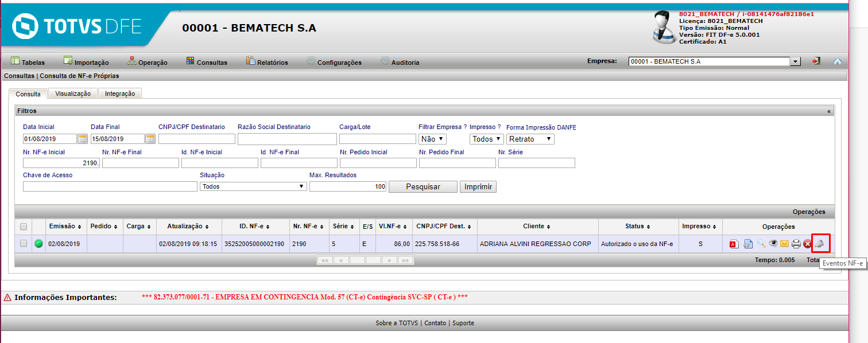Open Auditoria menu
The height and width of the screenshot is (343, 868).
(x=400, y=62)
